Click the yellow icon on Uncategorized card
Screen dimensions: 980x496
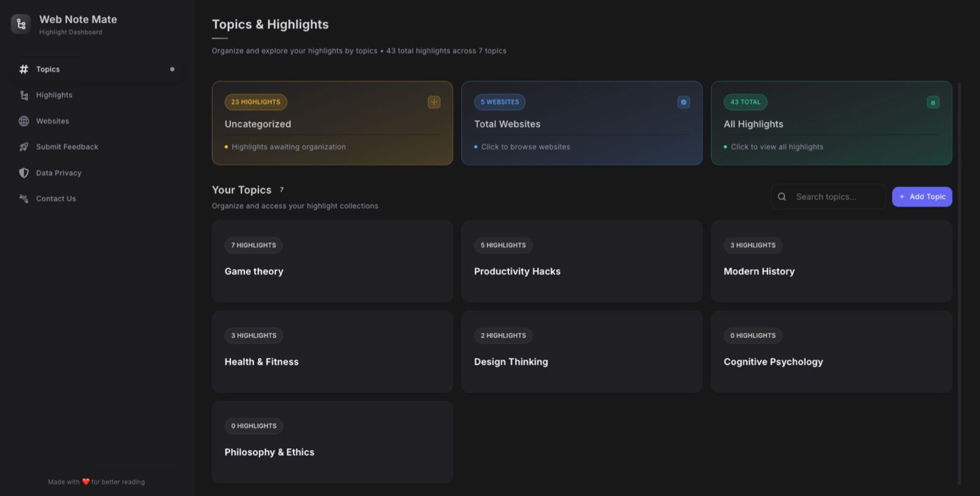click(x=434, y=102)
